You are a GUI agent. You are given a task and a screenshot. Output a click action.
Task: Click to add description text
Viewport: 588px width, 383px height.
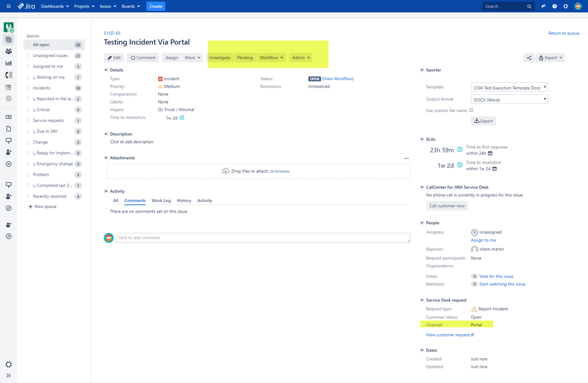click(132, 142)
